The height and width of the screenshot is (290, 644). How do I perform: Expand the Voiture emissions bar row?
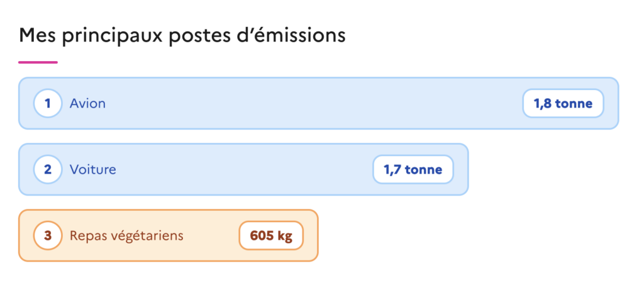pyautogui.click(x=243, y=169)
